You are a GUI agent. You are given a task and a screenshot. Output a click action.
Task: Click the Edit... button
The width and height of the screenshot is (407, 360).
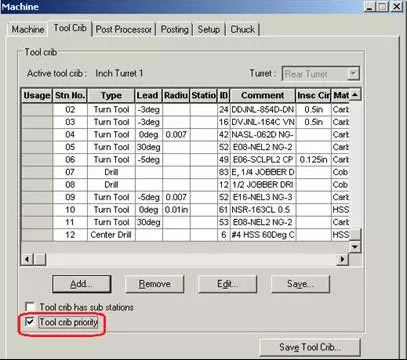coord(227,284)
